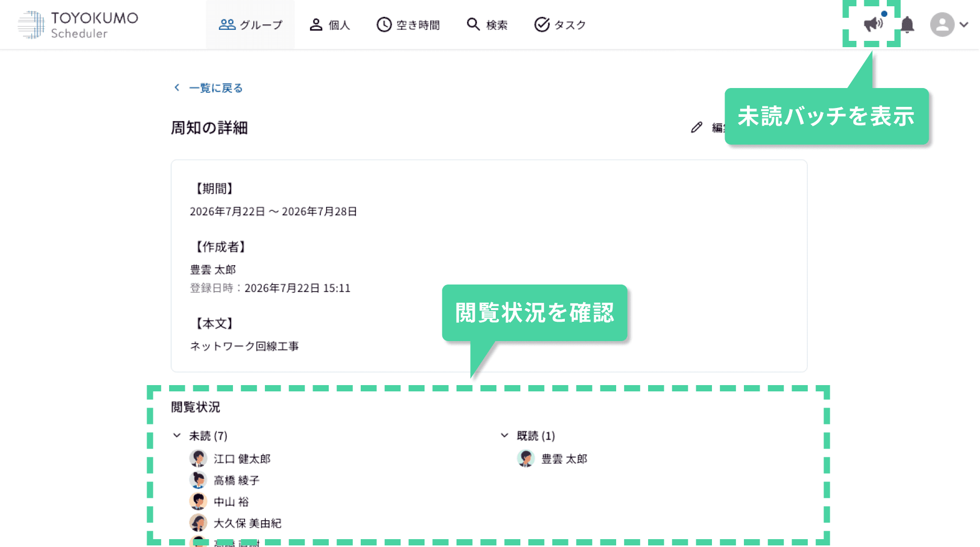Click the 周知の詳細 heading
This screenshot has width=980, height=547.
click(x=209, y=128)
